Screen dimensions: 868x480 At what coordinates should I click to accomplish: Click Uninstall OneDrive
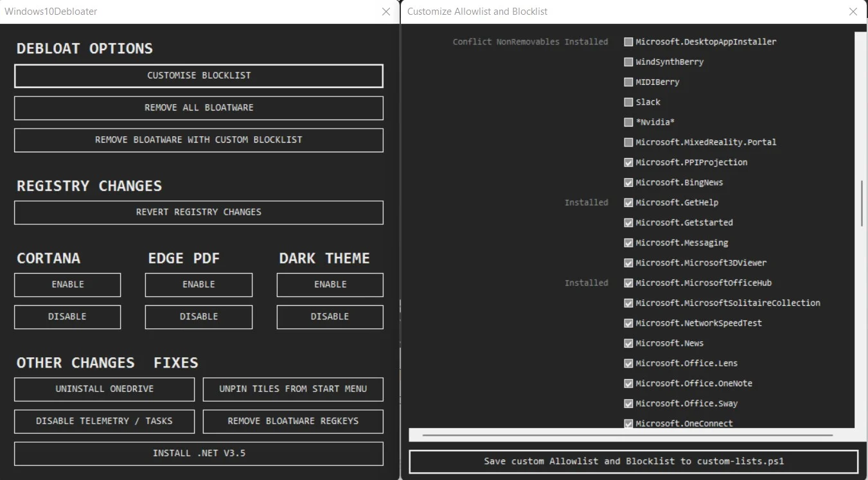click(x=104, y=389)
